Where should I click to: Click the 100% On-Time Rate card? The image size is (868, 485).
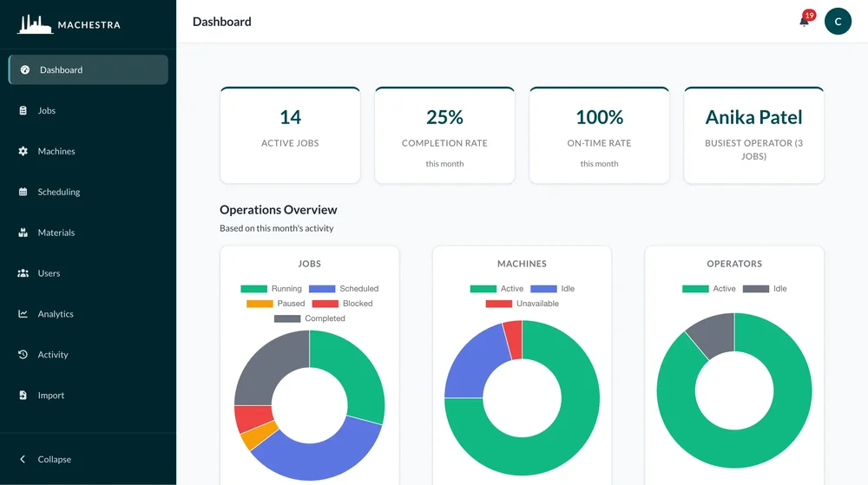[599, 135]
